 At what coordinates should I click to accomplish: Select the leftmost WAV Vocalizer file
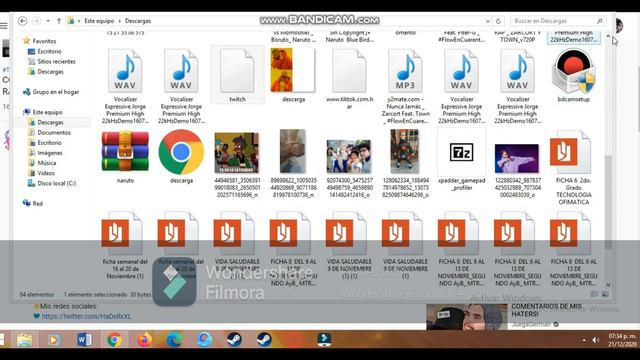pos(125,71)
